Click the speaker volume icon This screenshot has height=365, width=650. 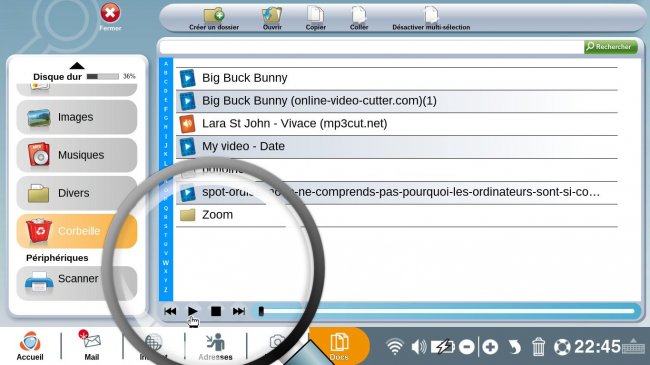tap(419, 346)
